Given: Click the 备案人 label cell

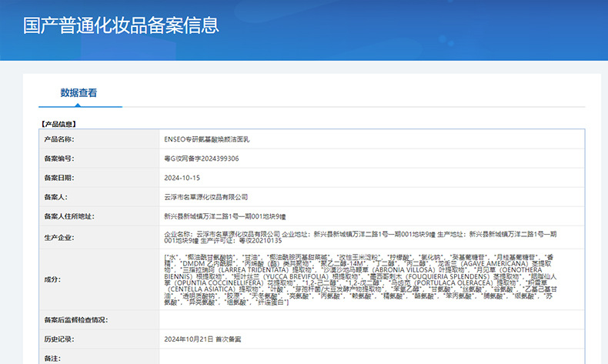Looking at the screenshot, I should click(x=99, y=197).
